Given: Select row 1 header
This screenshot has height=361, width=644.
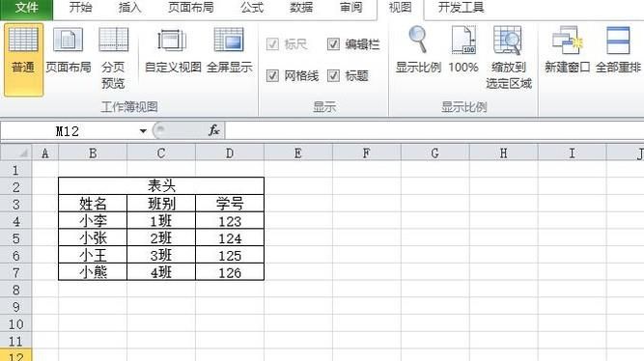Looking at the screenshot, I should 16,170.
